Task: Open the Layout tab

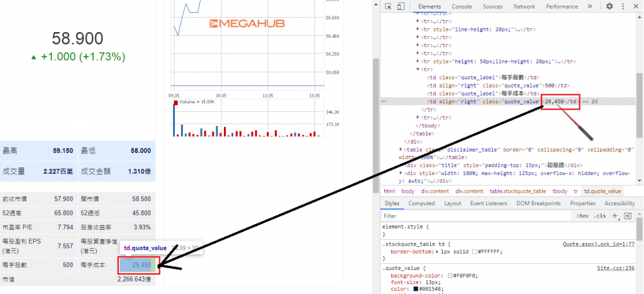Action: click(453, 203)
